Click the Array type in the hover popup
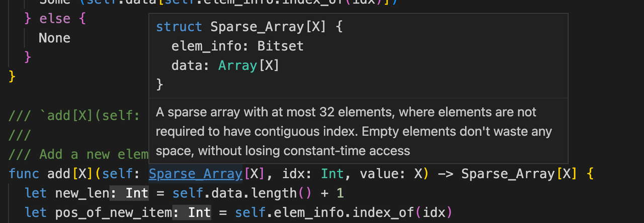 click(237, 66)
